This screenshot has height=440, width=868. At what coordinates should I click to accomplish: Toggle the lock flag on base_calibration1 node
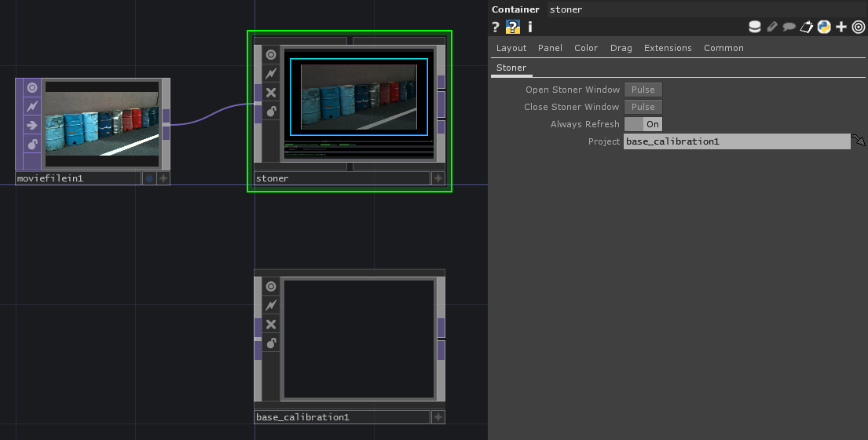pos(271,343)
